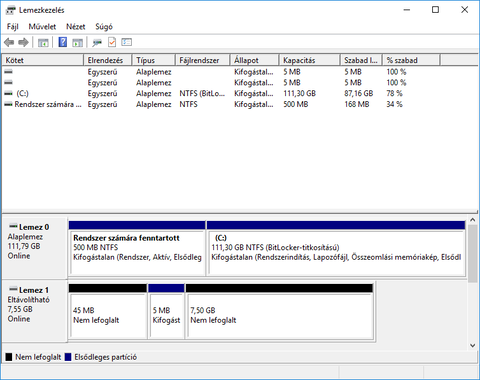Open the Nézet menu

(x=76, y=27)
